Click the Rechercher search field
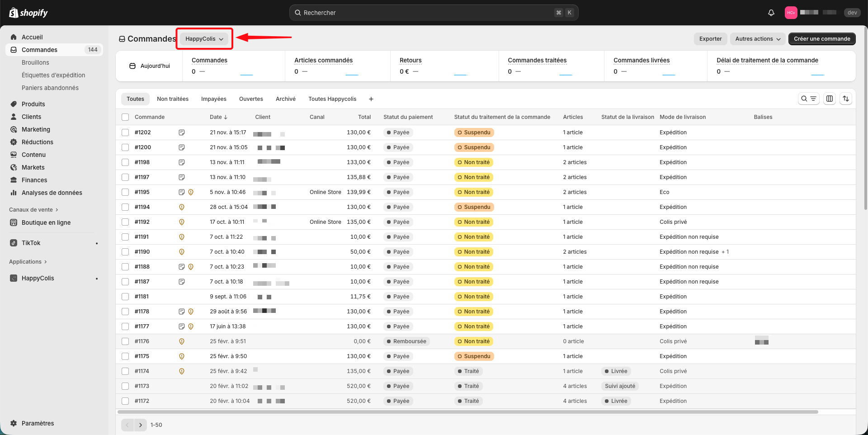The image size is (868, 435). coord(425,13)
